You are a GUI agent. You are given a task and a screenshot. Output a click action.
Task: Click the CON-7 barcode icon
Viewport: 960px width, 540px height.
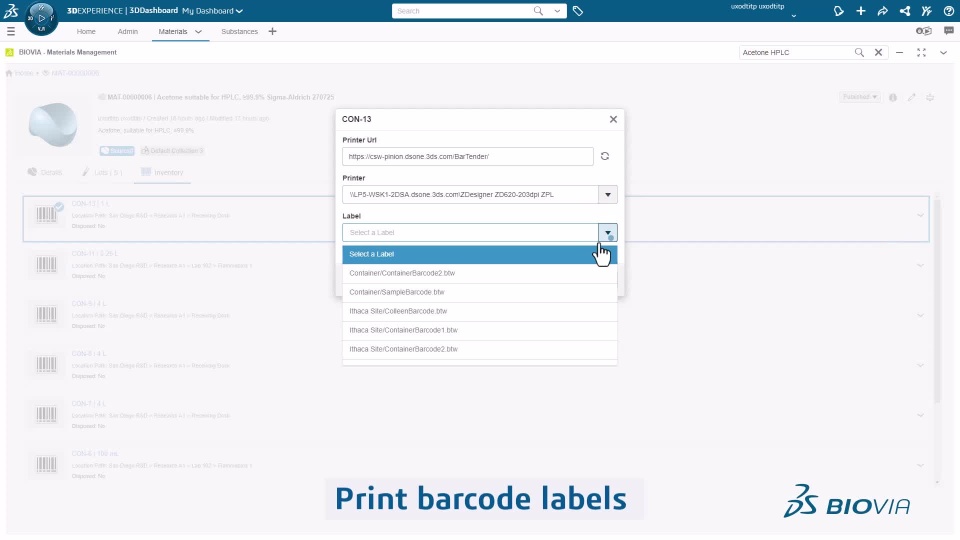46,414
